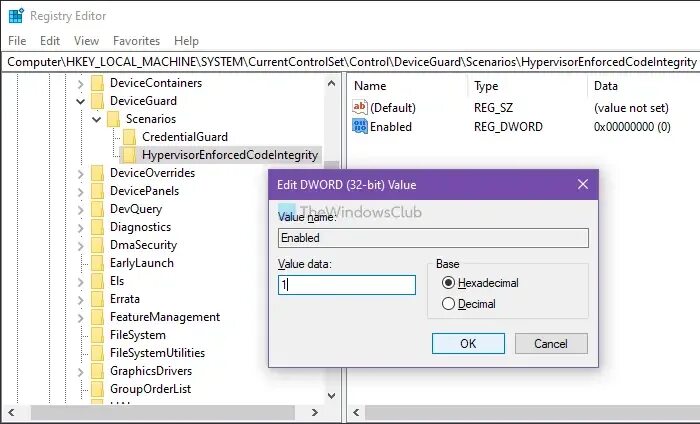Click the Value name field showing Enabled
Image resolution: width=700 pixels, height=424 pixels.
tap(433, 238)
